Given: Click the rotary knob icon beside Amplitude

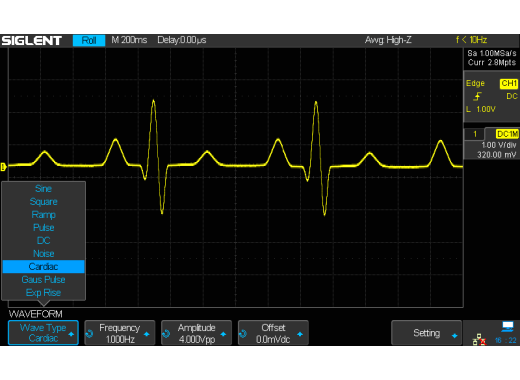Looking at the screenshot, I should 166,334.
